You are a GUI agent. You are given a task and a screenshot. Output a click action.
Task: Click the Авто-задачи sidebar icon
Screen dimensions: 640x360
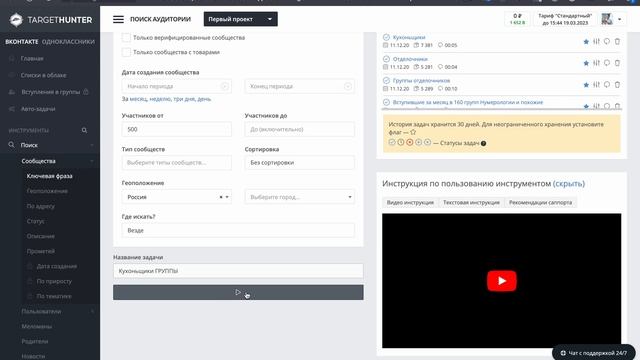point(12,109)
